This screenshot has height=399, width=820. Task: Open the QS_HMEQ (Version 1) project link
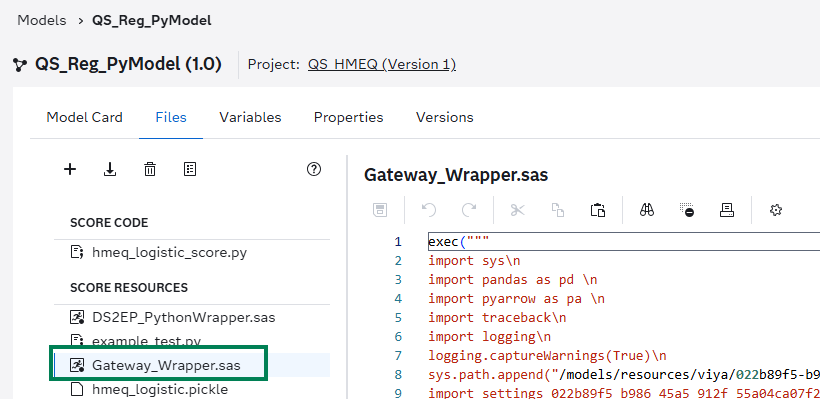382,64
